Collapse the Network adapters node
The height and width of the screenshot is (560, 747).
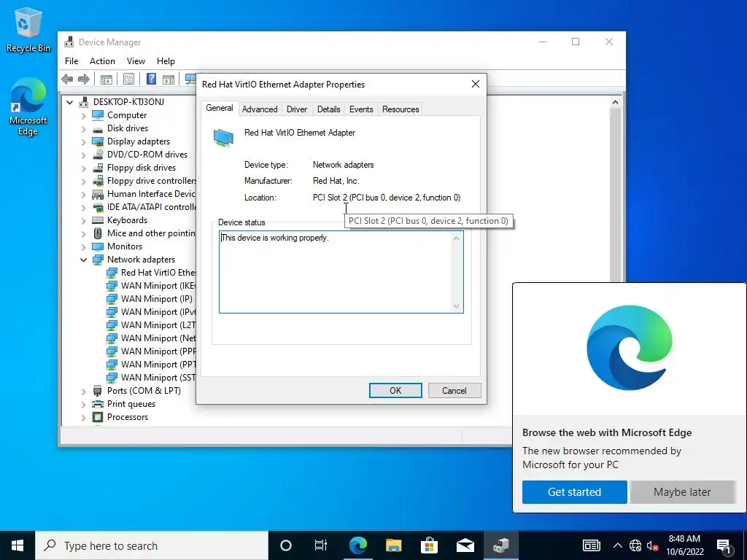pos(83,260)
